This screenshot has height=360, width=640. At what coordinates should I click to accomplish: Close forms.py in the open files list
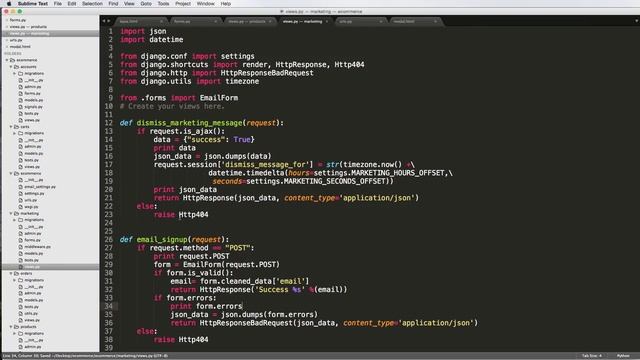pyautogui.click(x=7, y=20)
